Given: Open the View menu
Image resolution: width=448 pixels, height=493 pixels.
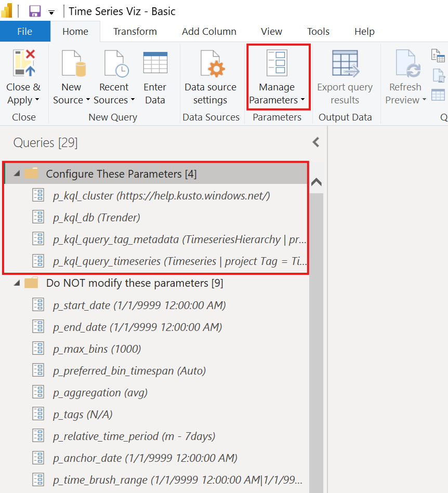Looking at the screenshot, I should (271, 31).
